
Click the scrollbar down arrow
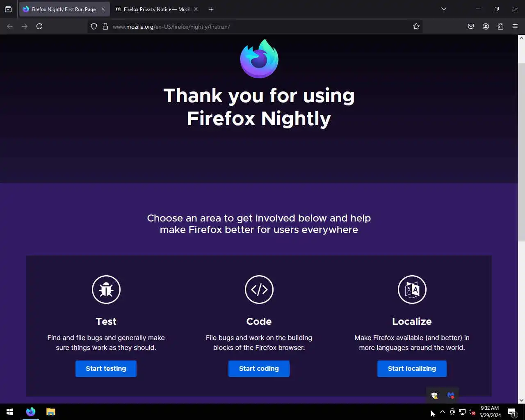(521, 400)
